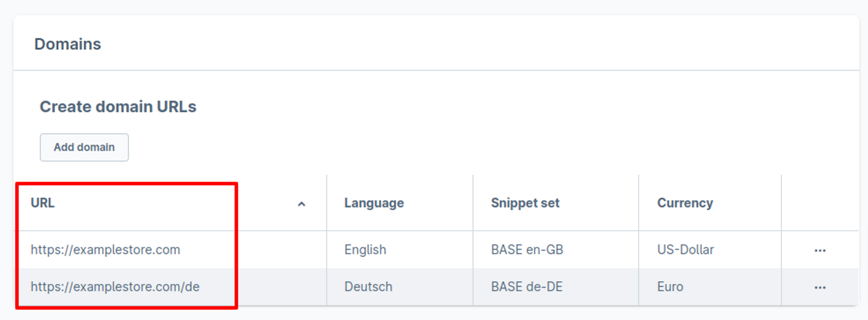Click the Deutsch language cell
The height and width of the screenshot is (320, 868).
point(368,287)
